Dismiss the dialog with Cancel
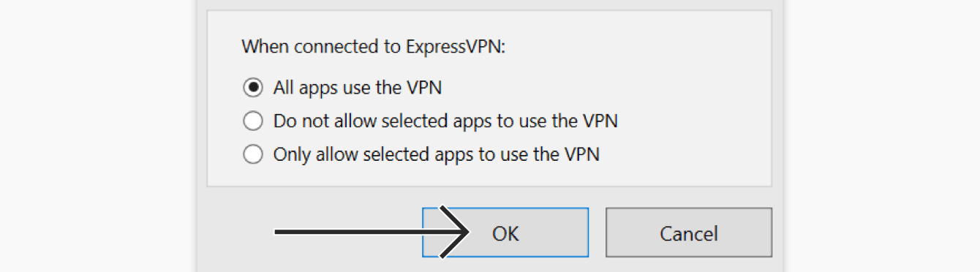 (x=689, y=233)
